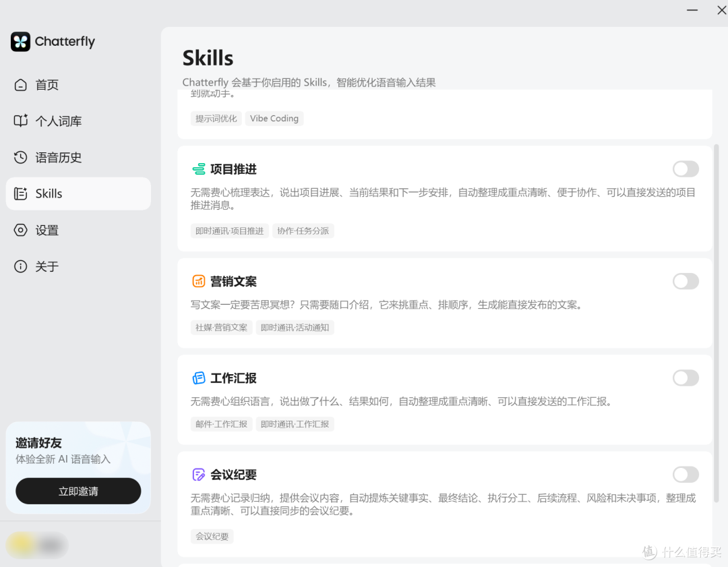Open the 设置 settings page
728x567 pixels.
pyautogui.click(x=78, y=230)
